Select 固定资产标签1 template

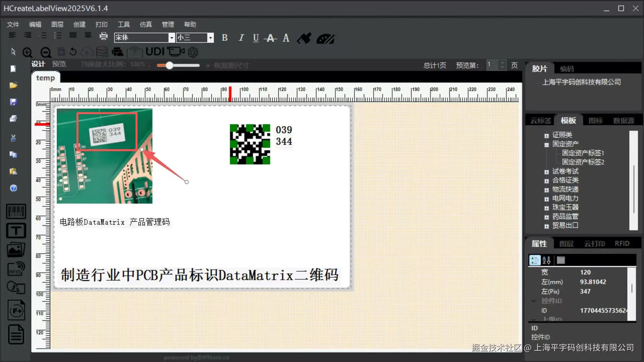click(583, 153)
